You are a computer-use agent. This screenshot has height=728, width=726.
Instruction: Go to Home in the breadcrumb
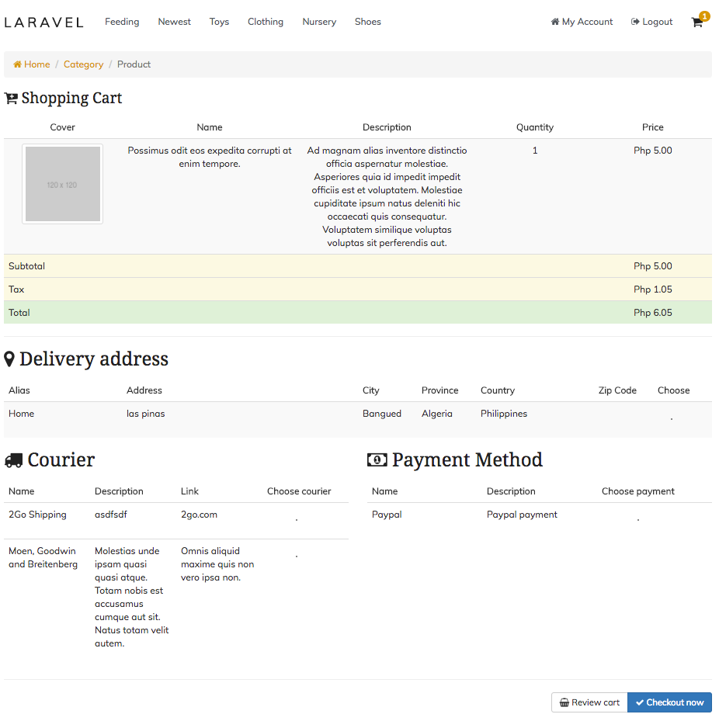tap(32, 64)
